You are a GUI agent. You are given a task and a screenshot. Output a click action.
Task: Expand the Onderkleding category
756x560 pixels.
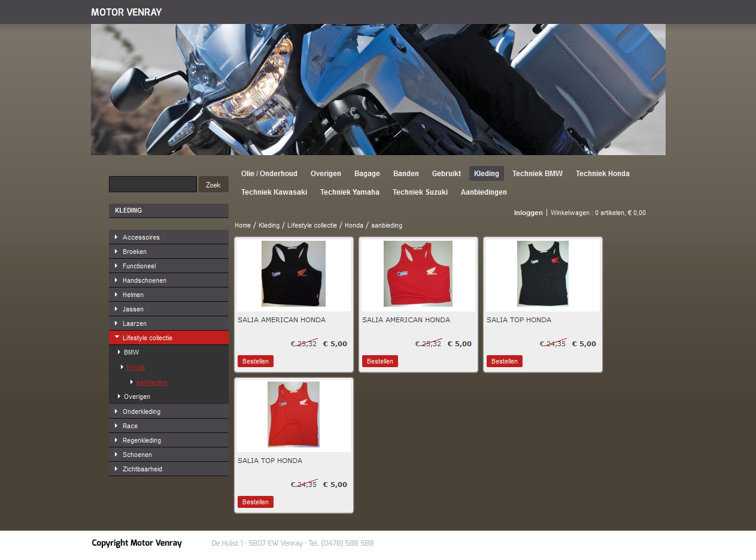click(169, 411)
